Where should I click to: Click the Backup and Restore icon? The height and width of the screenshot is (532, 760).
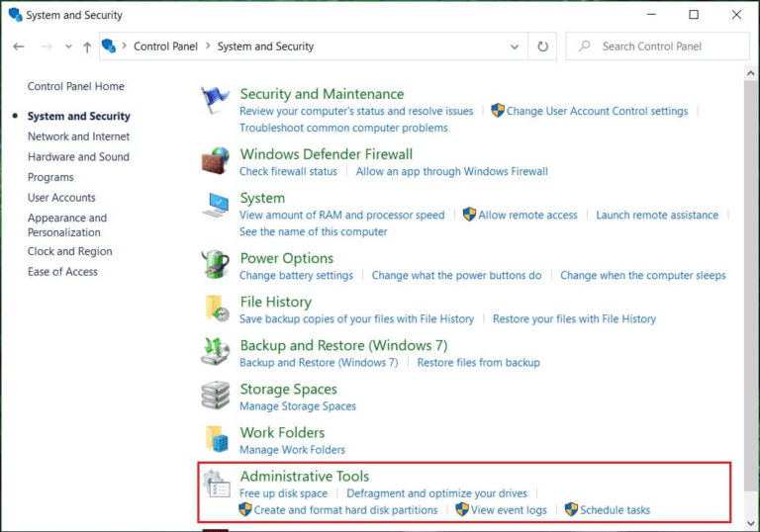216,352
